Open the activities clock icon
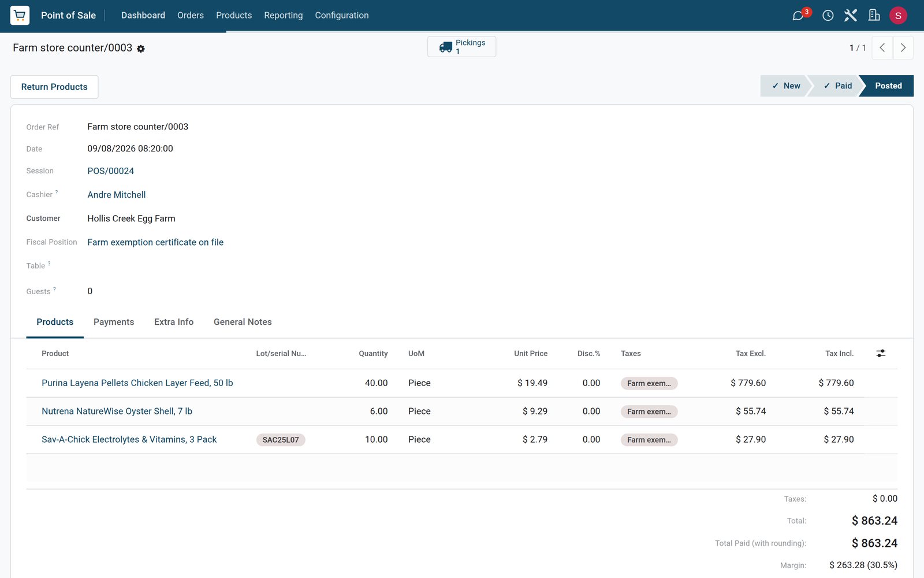The width and height of the screenshot is (924, 578). (828, 16)
